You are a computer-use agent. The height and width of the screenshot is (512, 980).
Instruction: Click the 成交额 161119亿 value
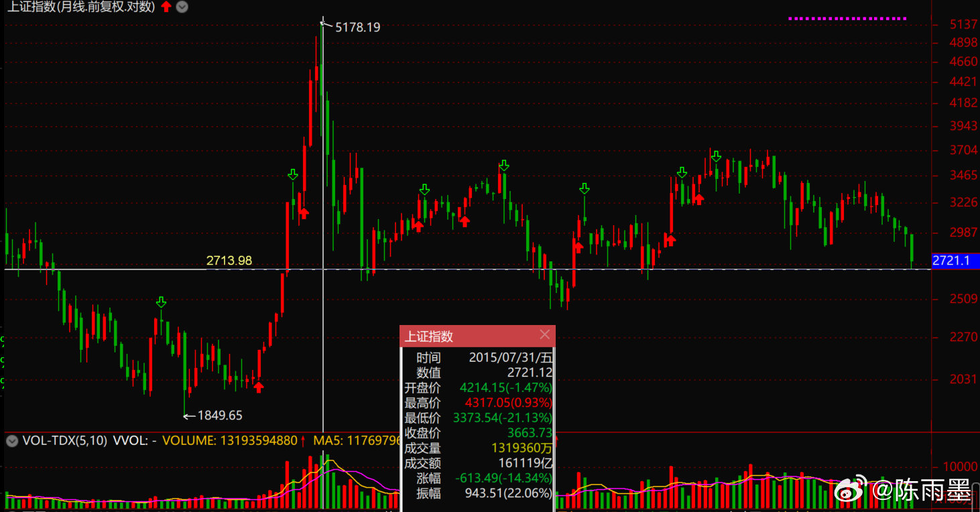pyautogui.click(x=526, y=463)
